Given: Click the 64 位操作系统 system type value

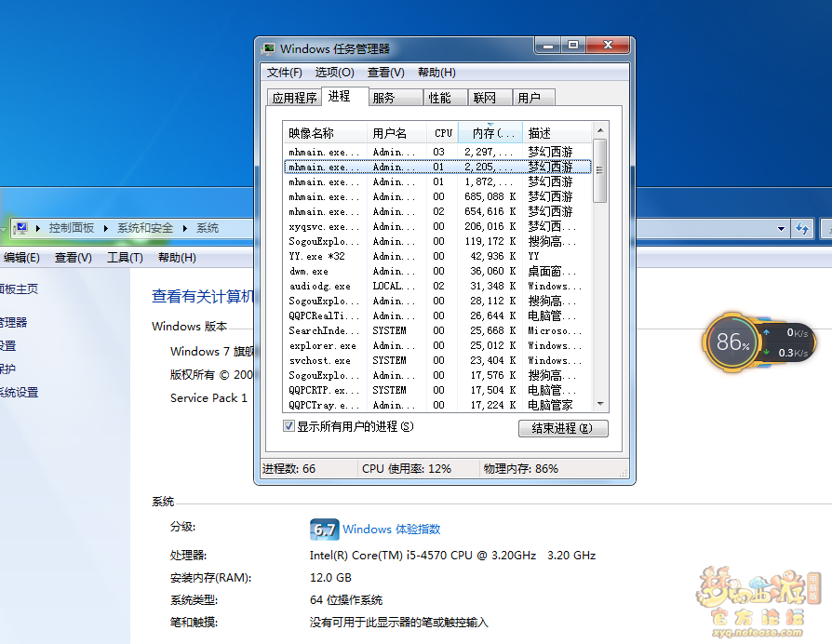Looking at the screenshot, I should (346, 600).
